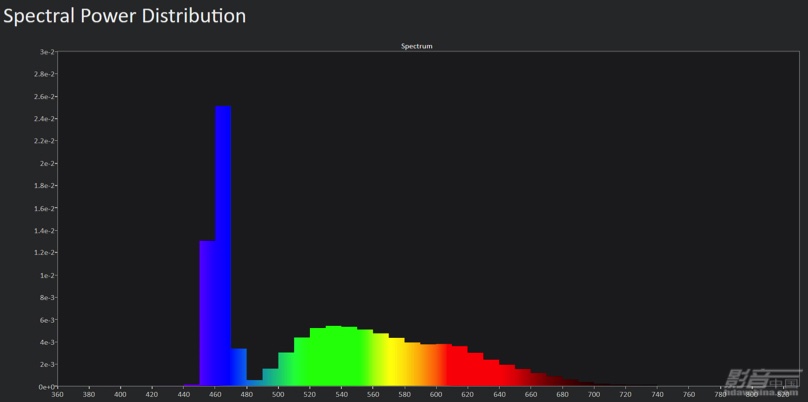This screenshot has width=808, height=402.
Task: Click the "Spectral Power Distribution" heading
Action: pyautogui.click(x=124, y=16)
